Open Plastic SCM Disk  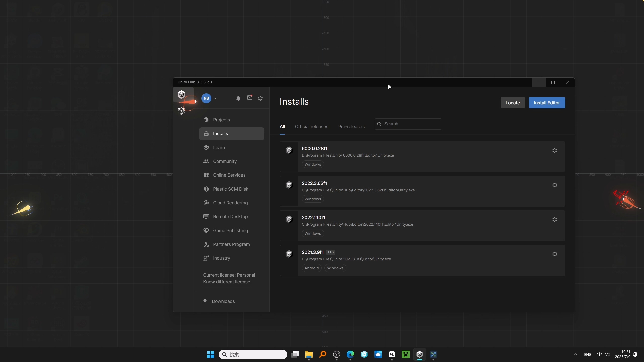(x=232, y=189)
